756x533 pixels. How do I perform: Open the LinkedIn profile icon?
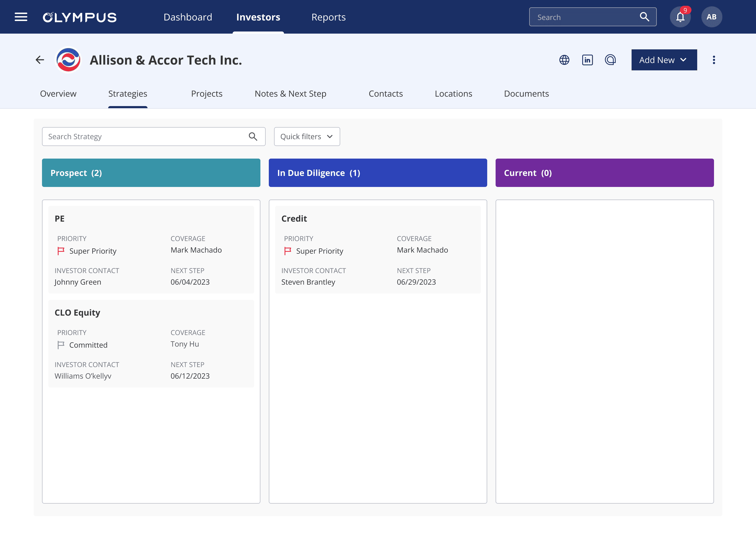click(587, 60)
